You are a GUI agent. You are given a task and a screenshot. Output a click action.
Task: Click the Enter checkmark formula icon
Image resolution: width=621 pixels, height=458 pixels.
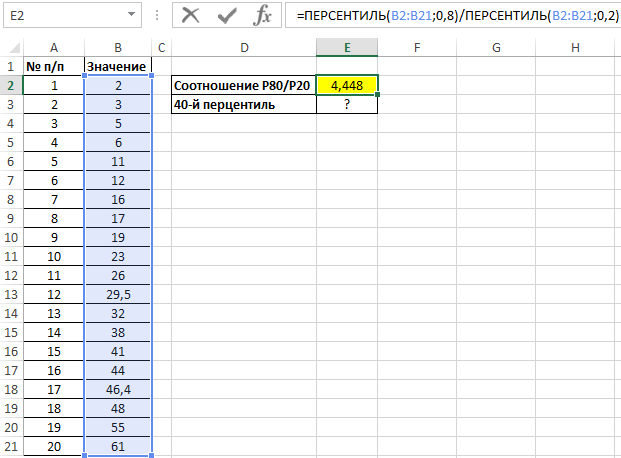pos(227,16)
